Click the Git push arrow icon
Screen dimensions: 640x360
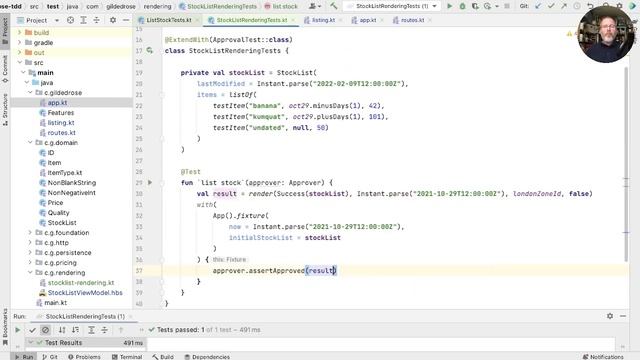click(x=564, y=6)
